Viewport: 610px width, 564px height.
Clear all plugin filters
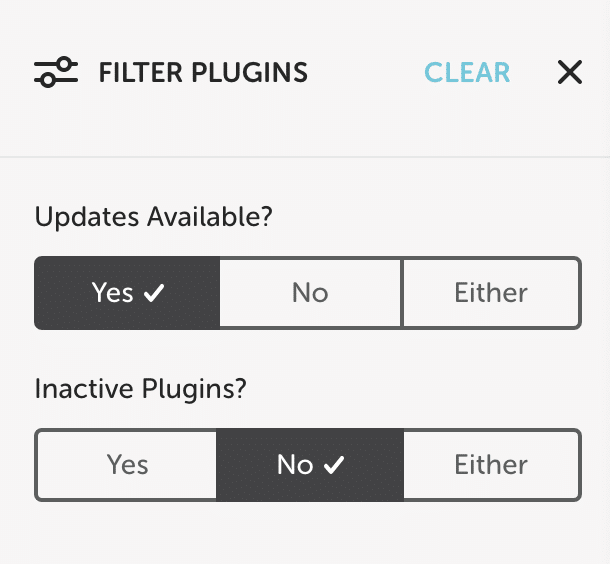tap(467, 73)
